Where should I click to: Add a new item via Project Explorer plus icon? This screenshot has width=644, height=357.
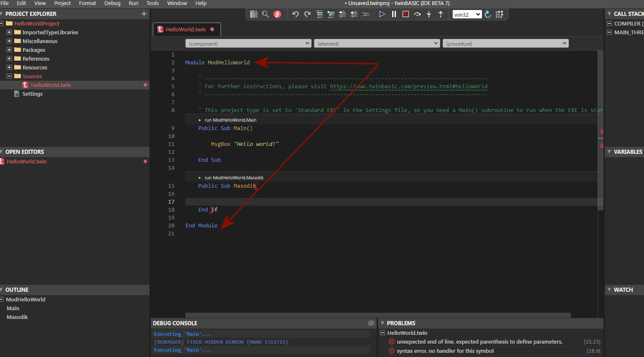pos(144,14)
